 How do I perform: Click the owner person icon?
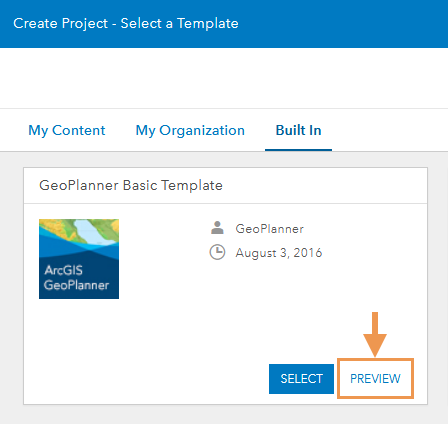click(217, 228)
